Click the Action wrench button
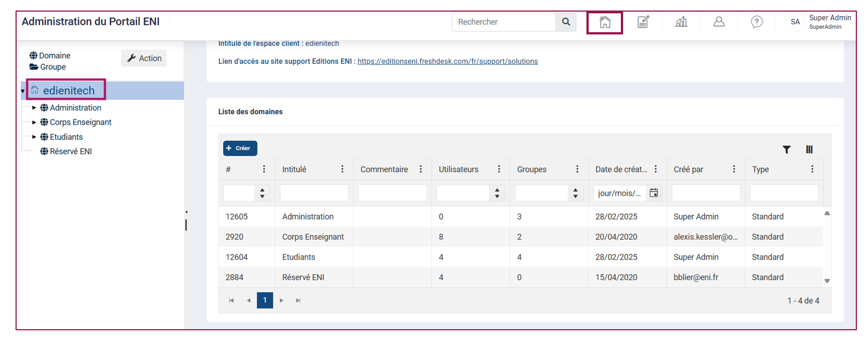868x343 pixels. (x=144, y=58)
